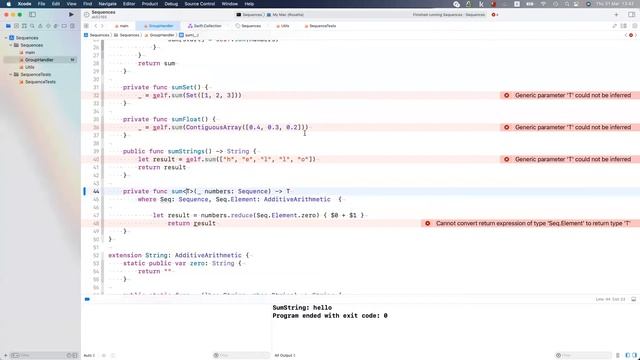This screenshot has width=640, height=360.
Task: Open the Source Control menu
Action: (x=200, y=4)
